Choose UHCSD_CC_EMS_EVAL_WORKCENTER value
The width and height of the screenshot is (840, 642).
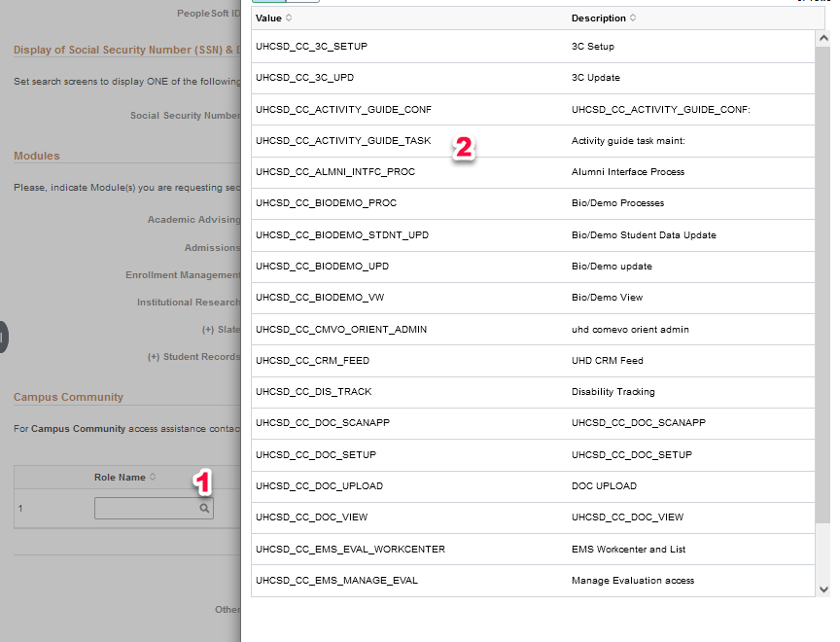(350, 549)
